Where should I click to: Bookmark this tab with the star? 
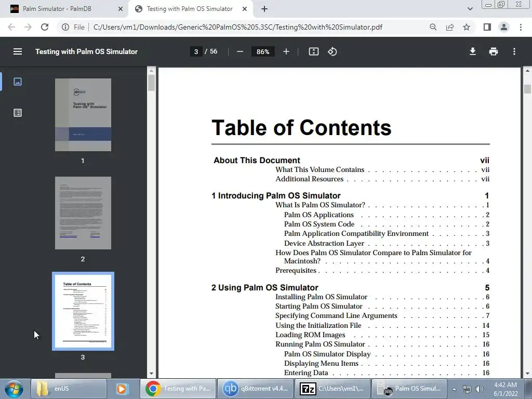[x=467, y=27]
